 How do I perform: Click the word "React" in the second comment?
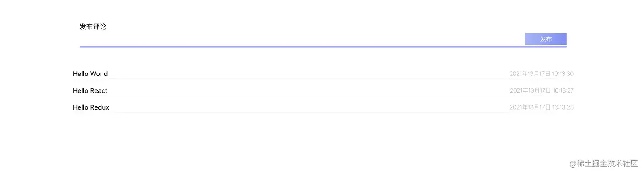click(x=99, y=90)
